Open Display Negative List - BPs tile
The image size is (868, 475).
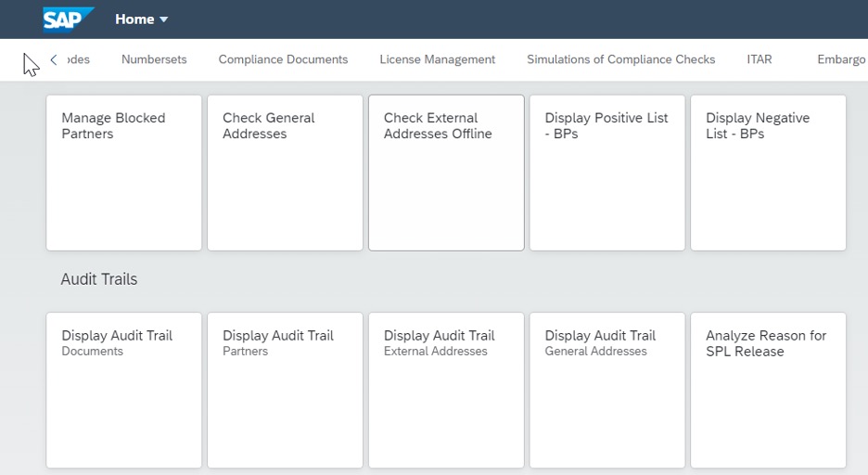[x=769, y=173]
